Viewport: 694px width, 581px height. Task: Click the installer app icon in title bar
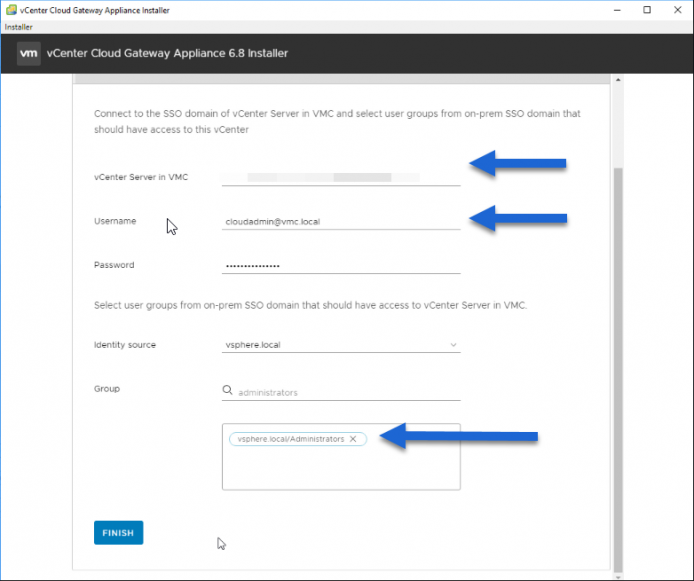(x=11, y=10)
